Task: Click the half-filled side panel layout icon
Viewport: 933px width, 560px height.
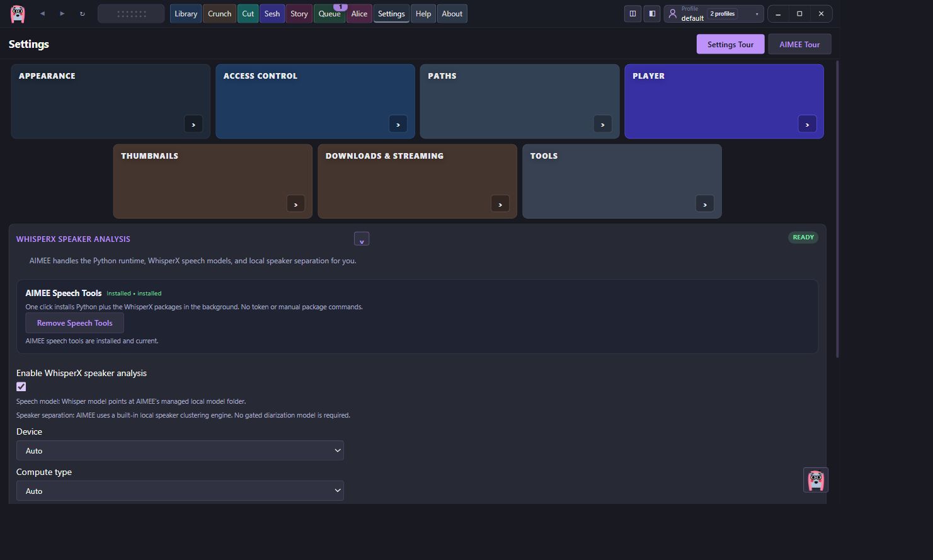Action: (652, 13)
